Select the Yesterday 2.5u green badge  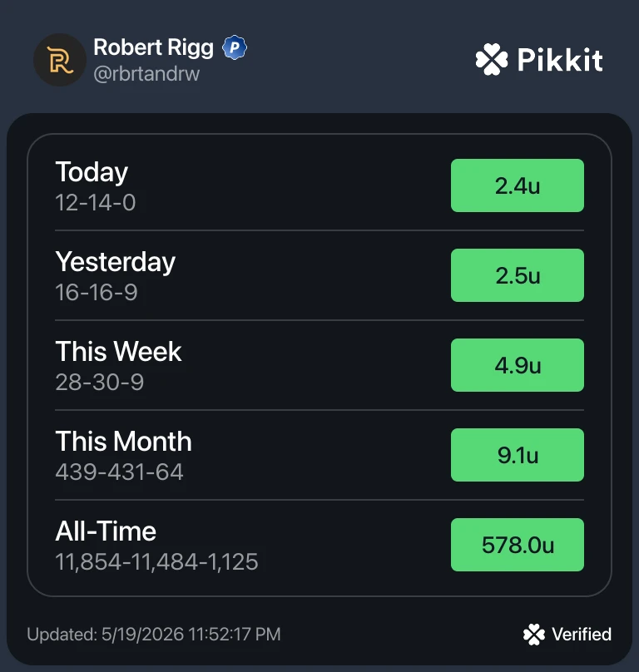pos(518,275)
